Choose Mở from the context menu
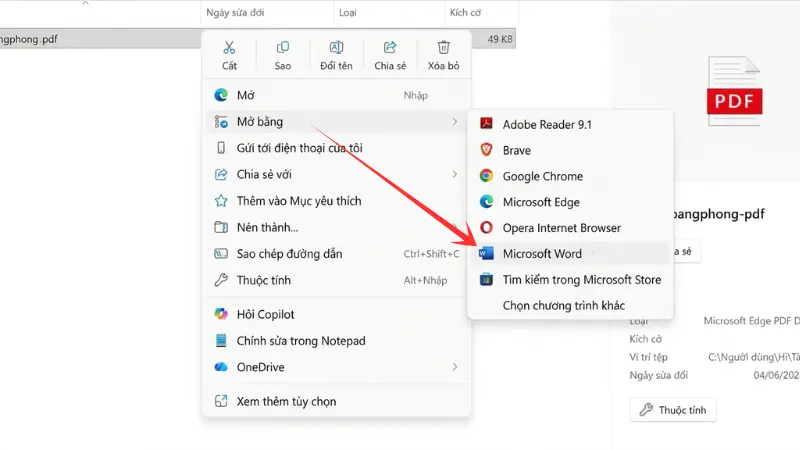The image size is (800, 450). click(x=336, y=95)
